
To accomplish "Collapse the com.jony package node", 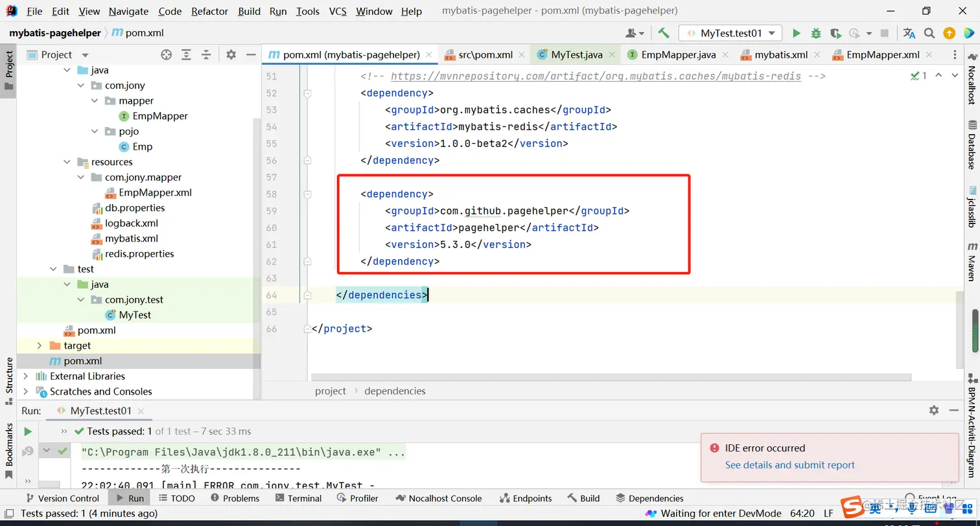I will tap(81, 86).
